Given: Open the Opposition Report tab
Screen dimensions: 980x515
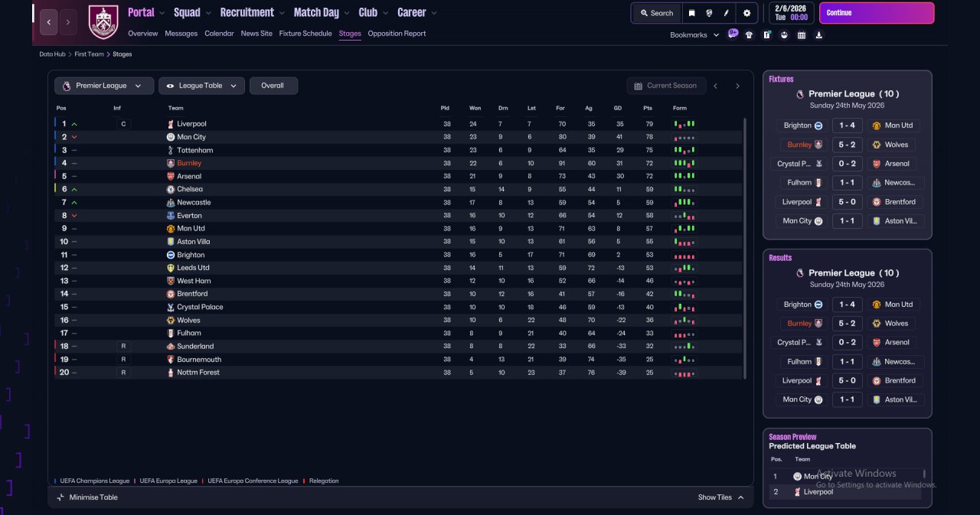Looking at the screenshot, I should pyautogui.click(x=397, y=34).
